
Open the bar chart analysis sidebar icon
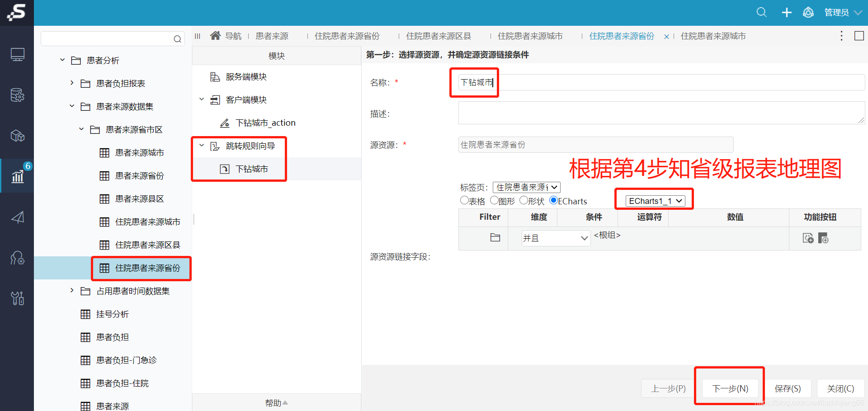(x=17, y=176)
